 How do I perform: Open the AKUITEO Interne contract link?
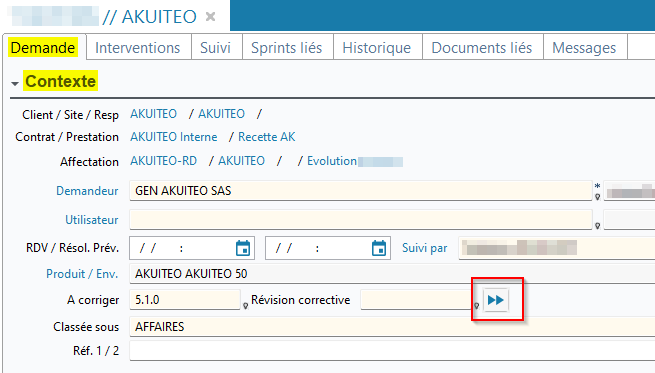click(174, 137)
